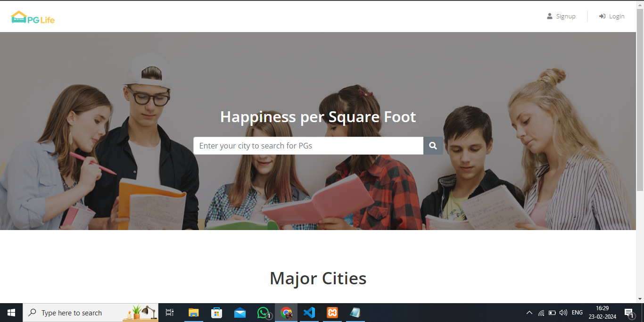Click the scrollbar down arrow
The width and height of the screenshot is (644, 322).
[x=640, y=299]
